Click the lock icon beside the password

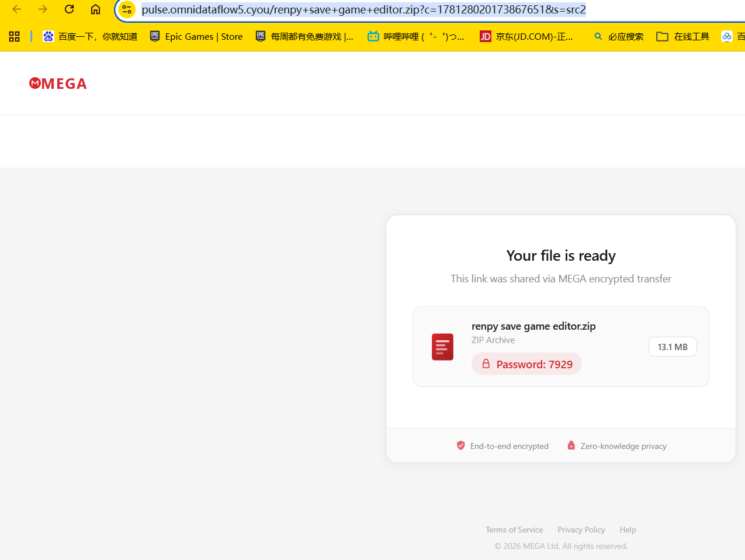coord(486,364)
